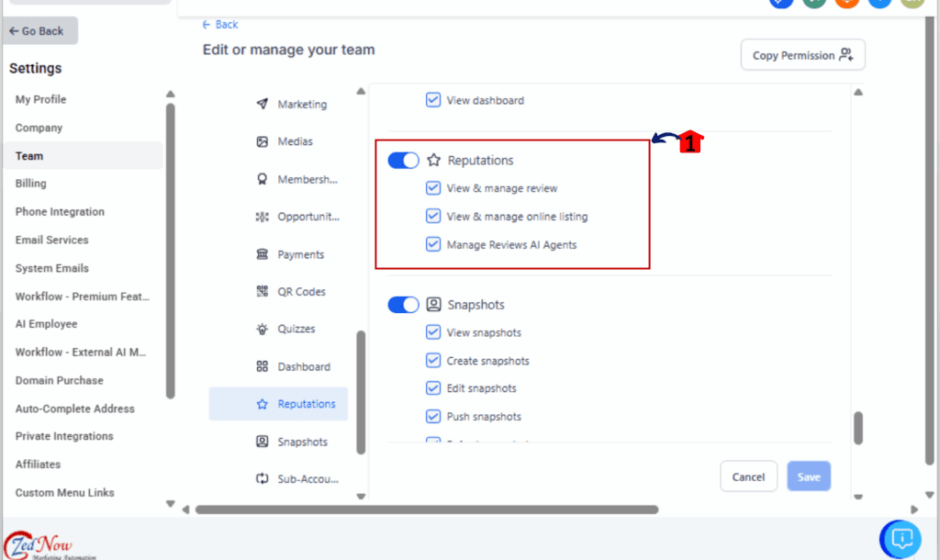Screen dimensions: 940x560
Task: Click the Medias image icon
Action: 262,141
